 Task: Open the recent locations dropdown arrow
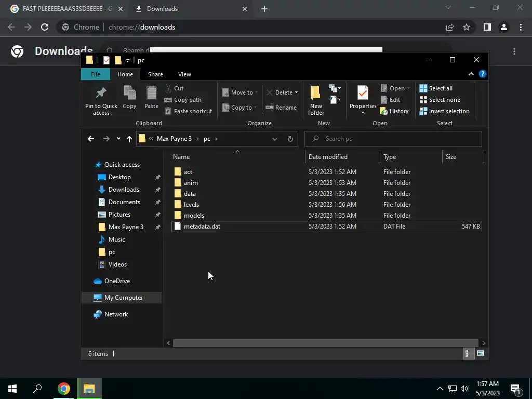click(x=118, y=138)
